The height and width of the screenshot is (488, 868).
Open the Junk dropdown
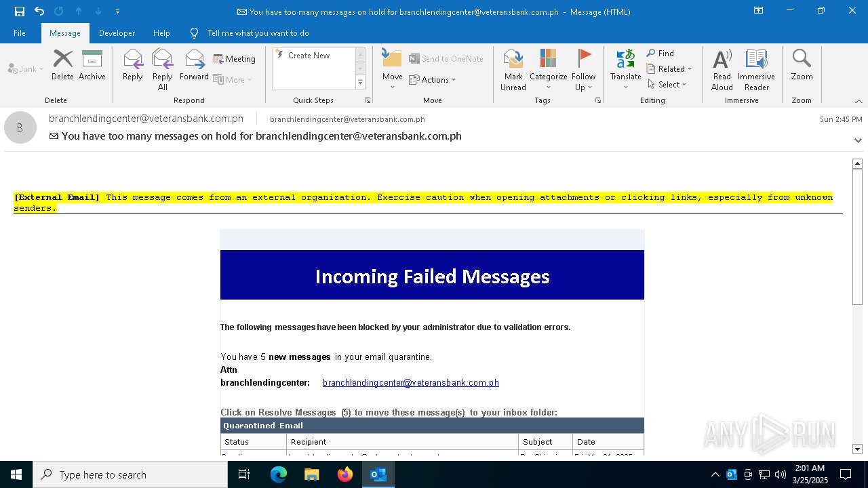click(x=26, y=69)
